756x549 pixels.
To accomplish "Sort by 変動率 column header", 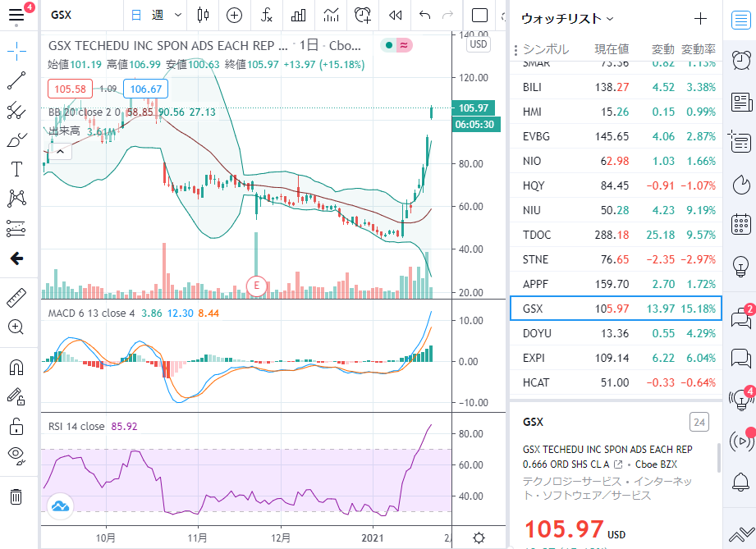I will 699,49.
